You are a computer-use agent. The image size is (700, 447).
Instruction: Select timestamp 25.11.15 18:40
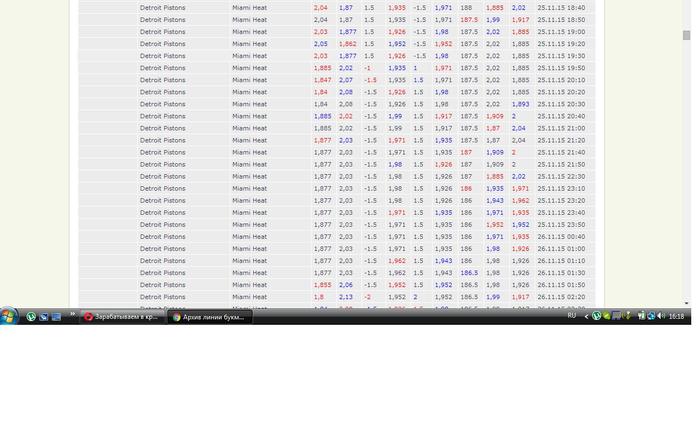click(561, 8)
